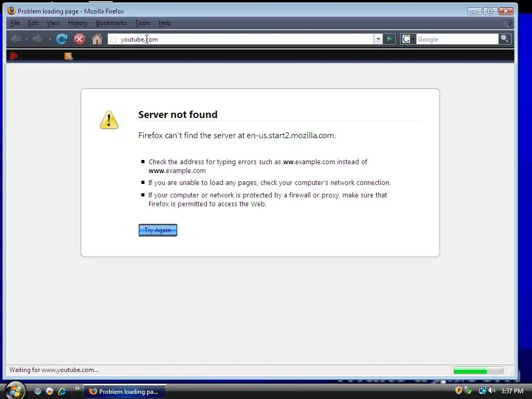This screenshot has height=399, width=532.
Task: Click the security shield tray icon
Action: click(458, 391)
